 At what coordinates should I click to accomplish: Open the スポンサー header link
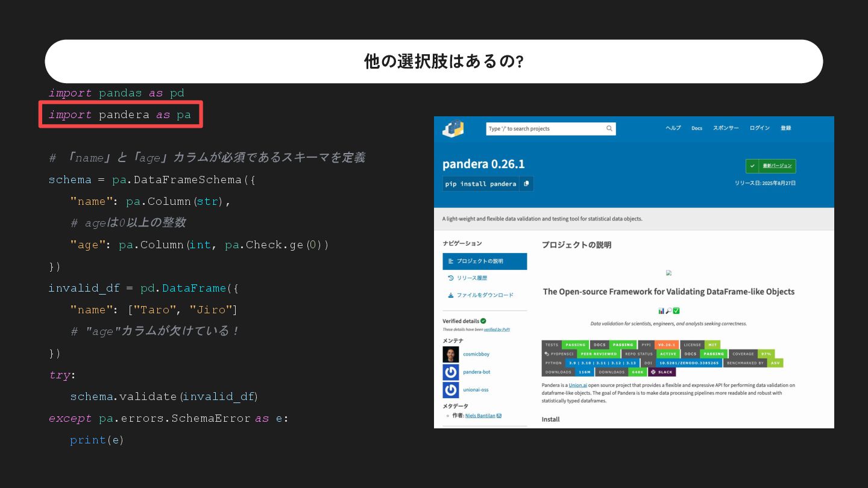(726, 128)
